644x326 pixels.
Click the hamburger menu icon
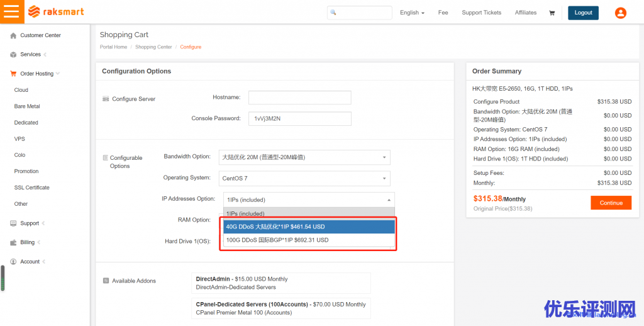coord(11,12)
